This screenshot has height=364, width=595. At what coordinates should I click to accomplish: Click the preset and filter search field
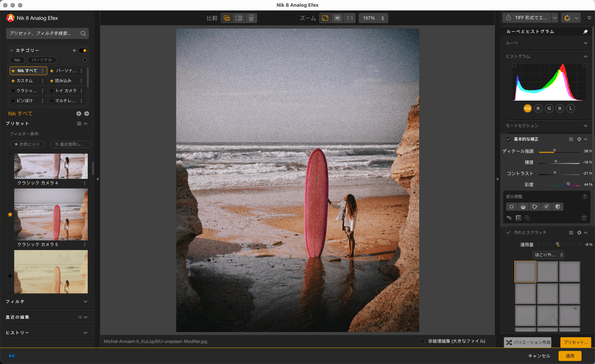pos(47,33)
